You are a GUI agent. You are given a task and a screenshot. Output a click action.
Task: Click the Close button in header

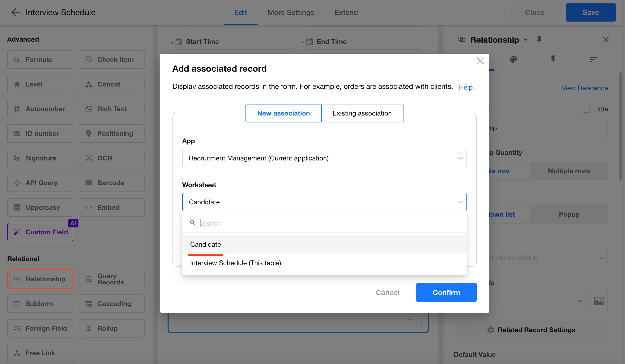pos(535,12)
